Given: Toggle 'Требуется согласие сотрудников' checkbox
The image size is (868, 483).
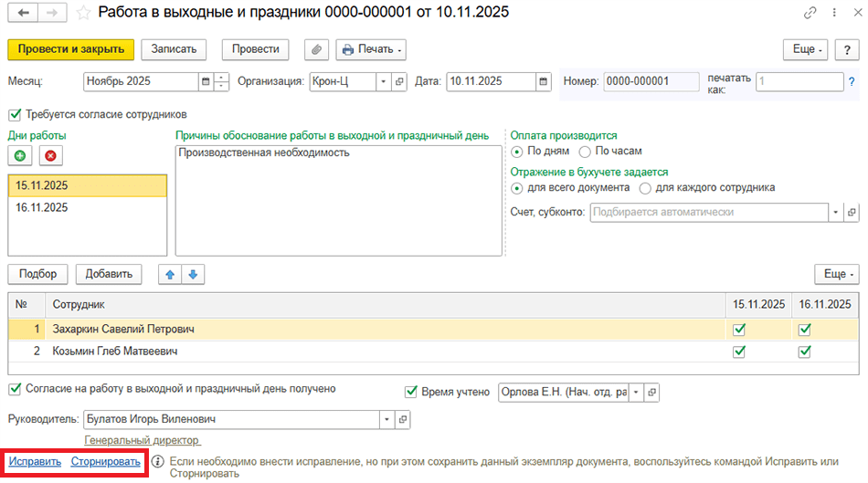Looking at the screenshot, I should pos(14,114).
